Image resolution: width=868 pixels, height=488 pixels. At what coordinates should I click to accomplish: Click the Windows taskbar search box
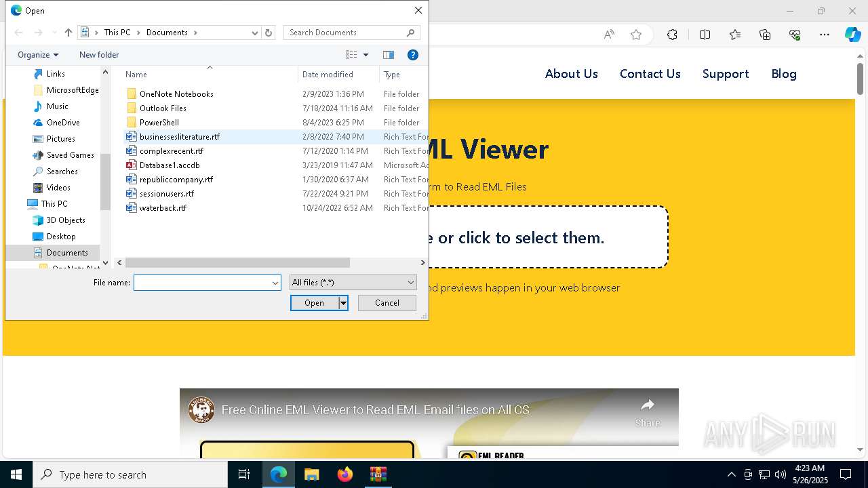[130, 474]
